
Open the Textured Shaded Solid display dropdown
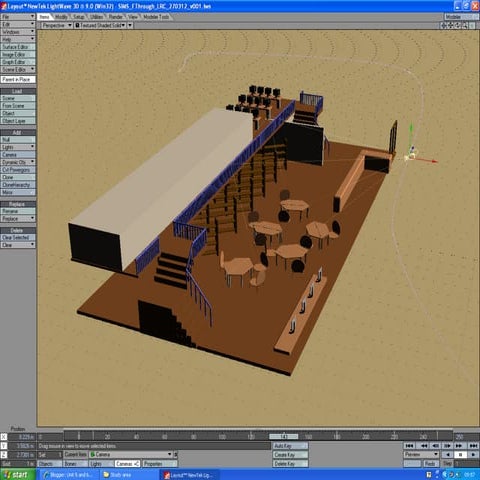[x=100, y=25]
